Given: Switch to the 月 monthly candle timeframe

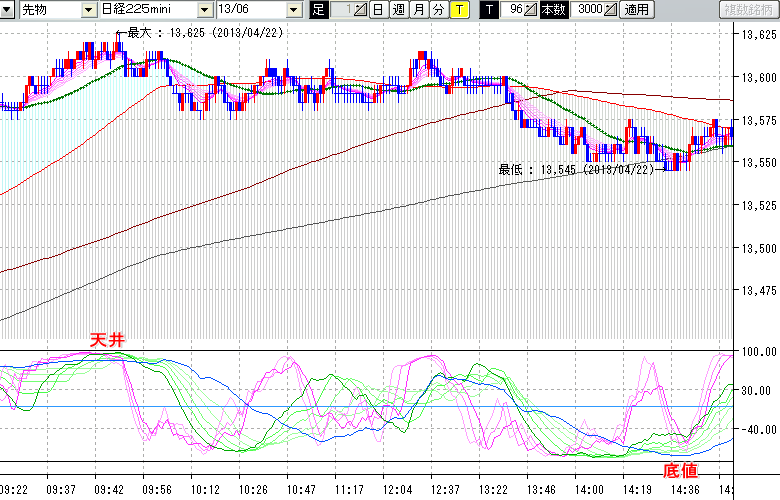Looking at the screenshot, I should (x=418, y=10).
